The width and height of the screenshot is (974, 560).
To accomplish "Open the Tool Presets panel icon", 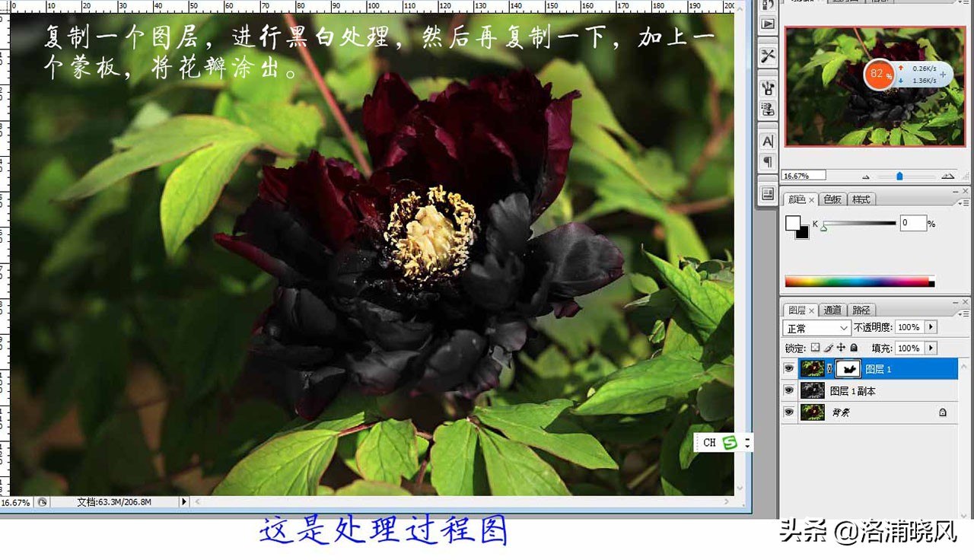I will (x=767, y=56).
